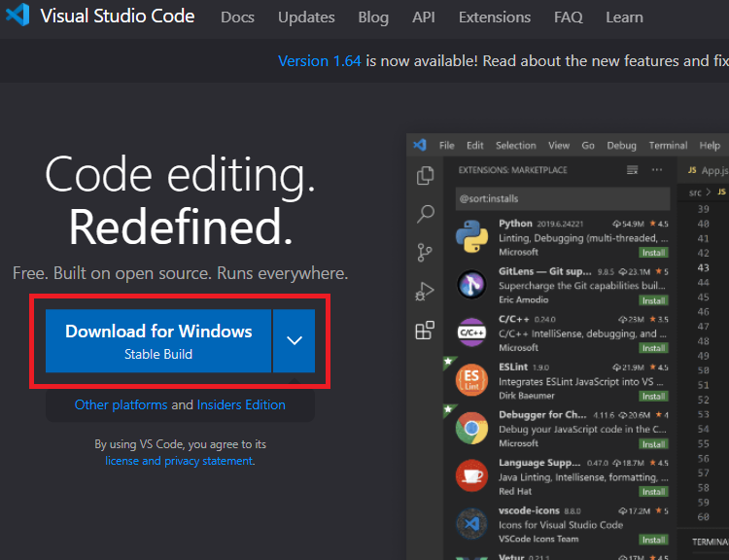Click the C/C++ extension icon

pos(471,332)
